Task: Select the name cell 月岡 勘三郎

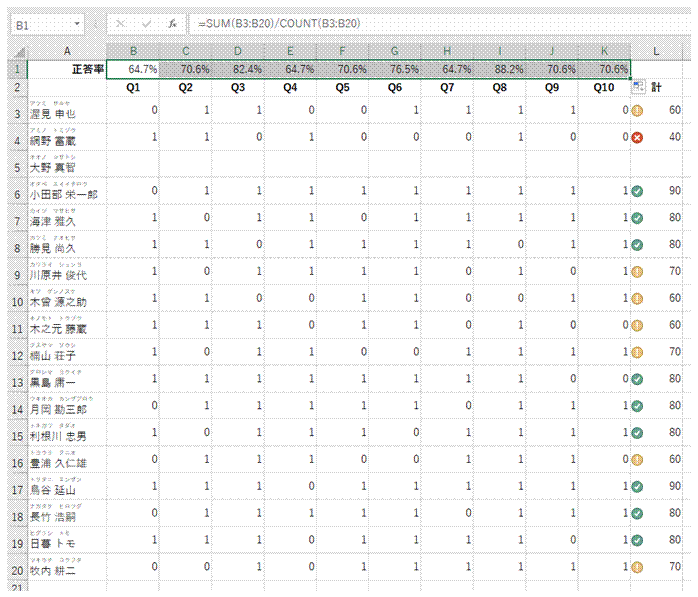Action: 67,406
